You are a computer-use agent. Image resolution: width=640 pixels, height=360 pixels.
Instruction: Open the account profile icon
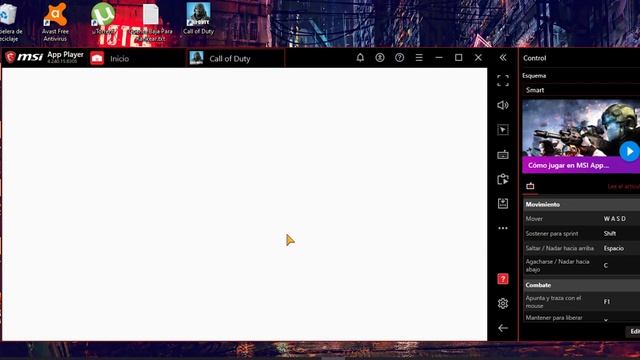pos(380,58)
